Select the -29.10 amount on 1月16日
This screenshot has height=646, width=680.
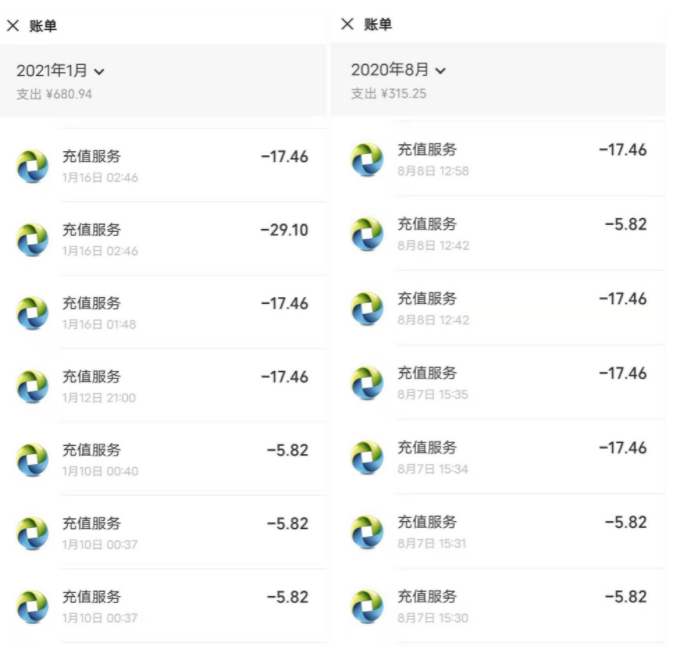pyautogui.click(x=284, y=230)
